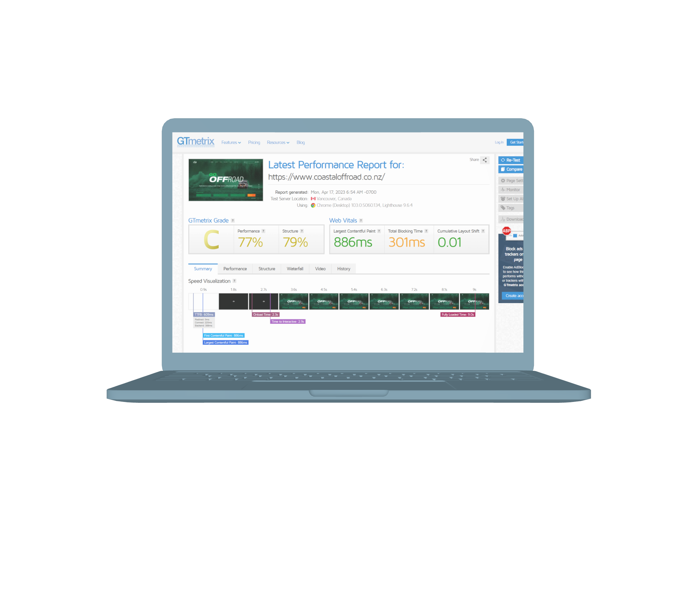690x616 pixels.
Task: Switch to the Performance tab
Action: click(234, 268)
